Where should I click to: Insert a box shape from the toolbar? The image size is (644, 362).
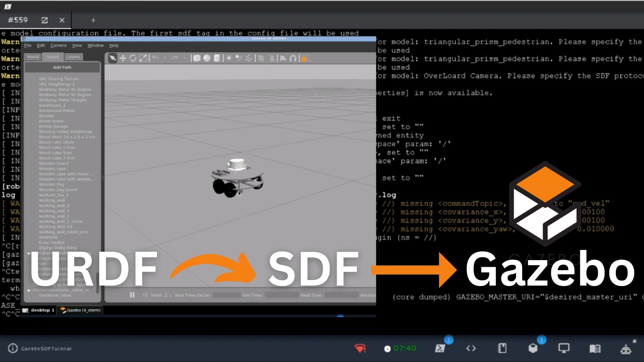click(197, 58)
